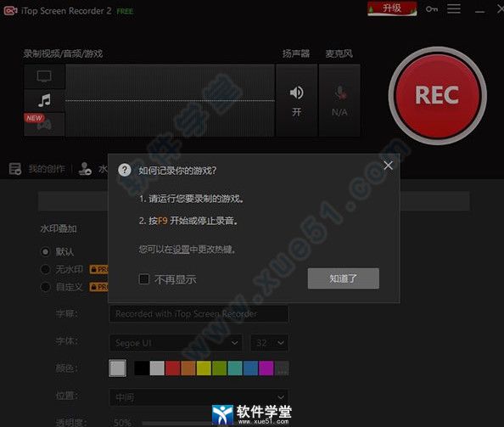Choose the teal color swatch
Viewport: 504px width, 427px height.
click(x=235, y=368)
